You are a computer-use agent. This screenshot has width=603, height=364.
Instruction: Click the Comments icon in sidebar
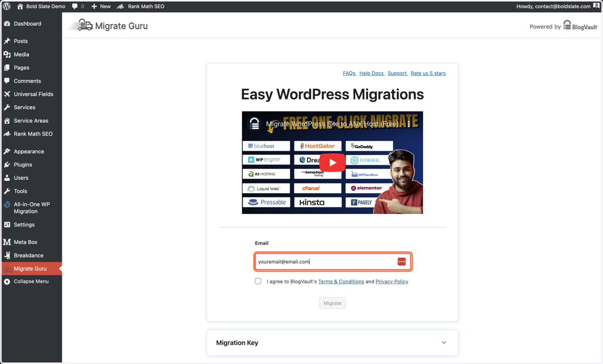click(x=7, y=81)
